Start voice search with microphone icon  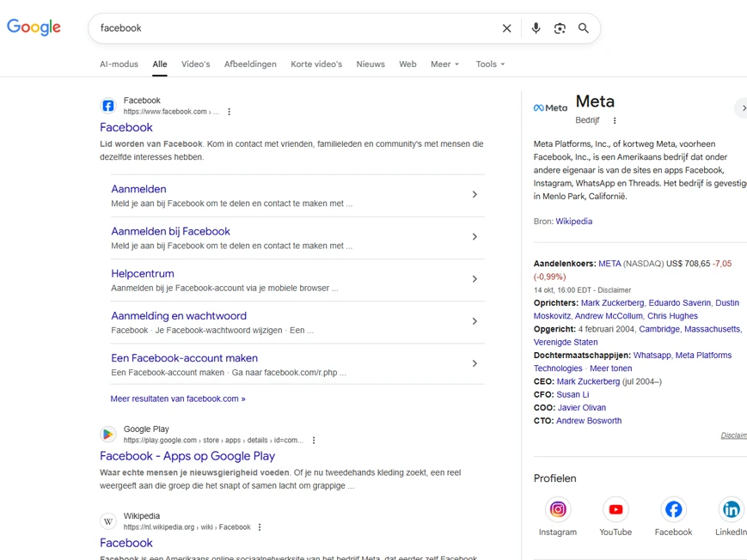point(536,28)
